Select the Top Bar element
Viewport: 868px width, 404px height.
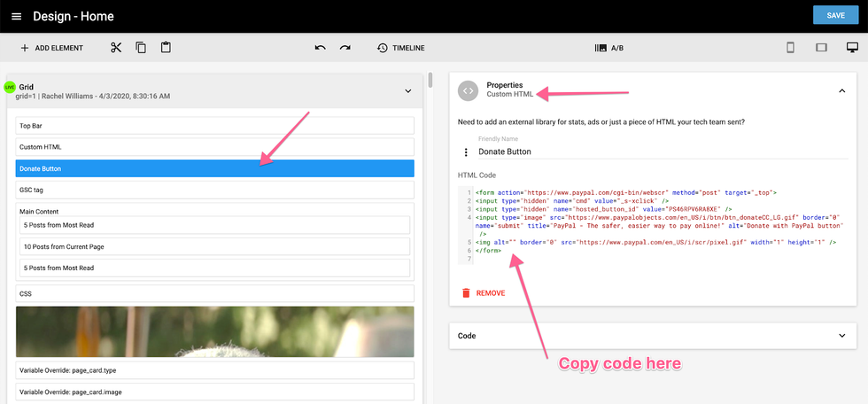click(x=214, y=126)
